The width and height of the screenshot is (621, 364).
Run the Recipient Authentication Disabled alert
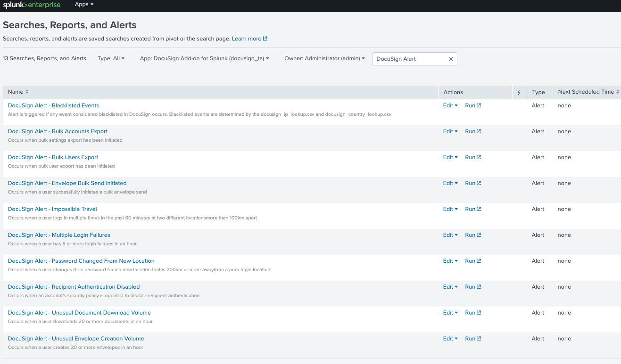click(x=473, y=287)
